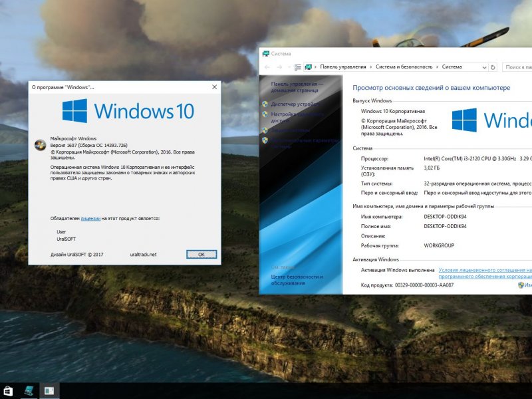Click the Windows 10 logo in About dialog
532x399 pixels.
[128, 111]
